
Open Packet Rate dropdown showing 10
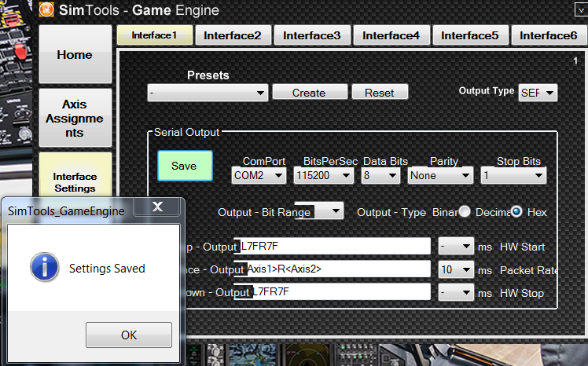456,269
